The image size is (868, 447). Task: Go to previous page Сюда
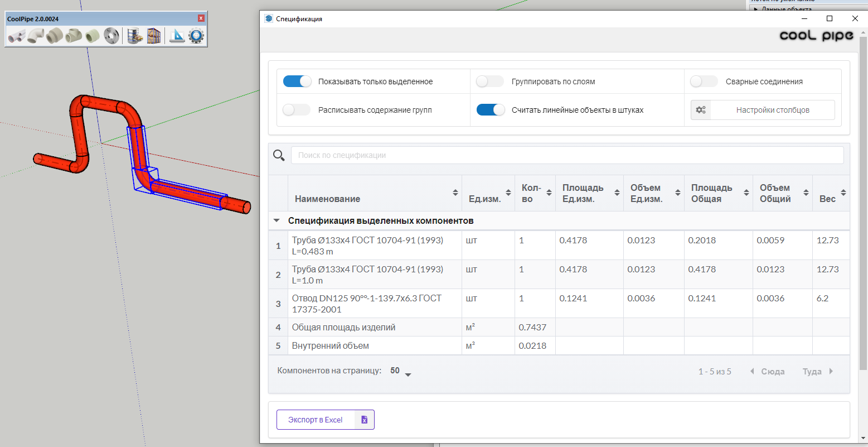click(x=767, y=371)
